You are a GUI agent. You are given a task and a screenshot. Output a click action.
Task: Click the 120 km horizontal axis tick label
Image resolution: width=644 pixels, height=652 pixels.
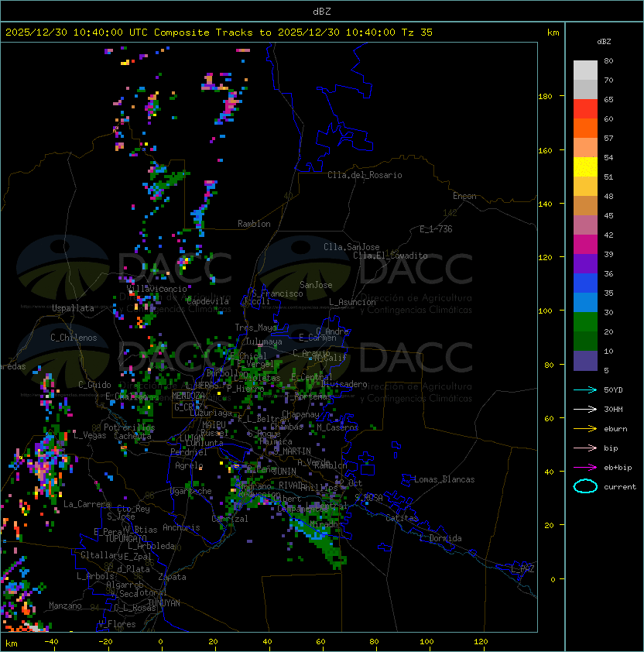coord(481,642)
